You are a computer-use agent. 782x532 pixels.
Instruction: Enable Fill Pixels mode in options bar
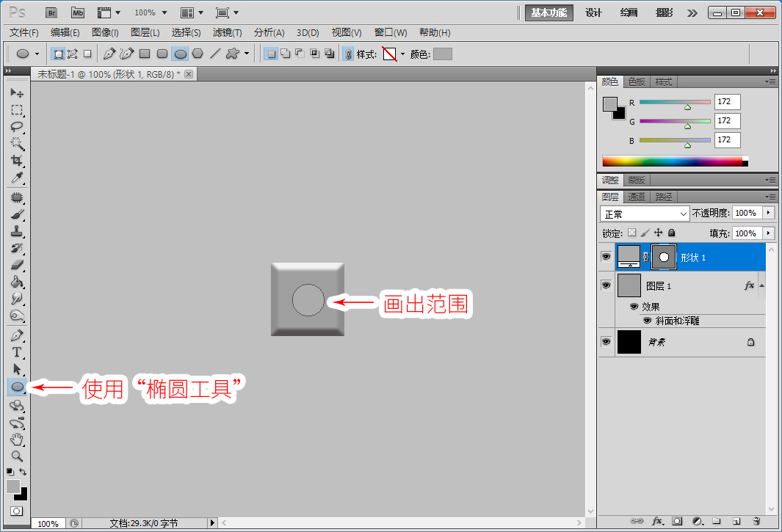click(87, 54)
